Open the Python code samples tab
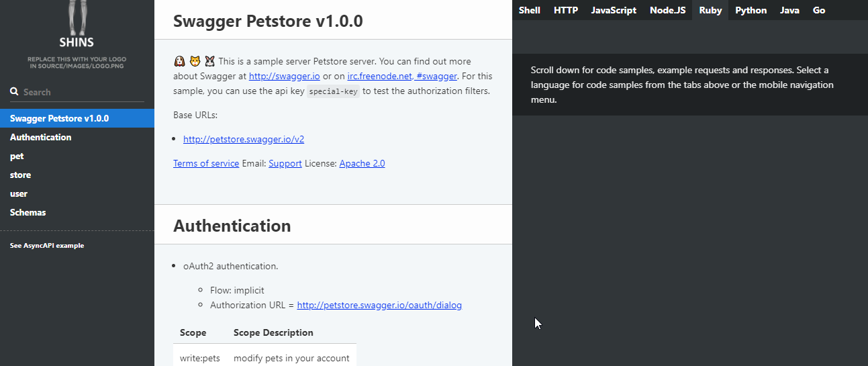Screen dimensions: 868x366 (x=751, y=10)
